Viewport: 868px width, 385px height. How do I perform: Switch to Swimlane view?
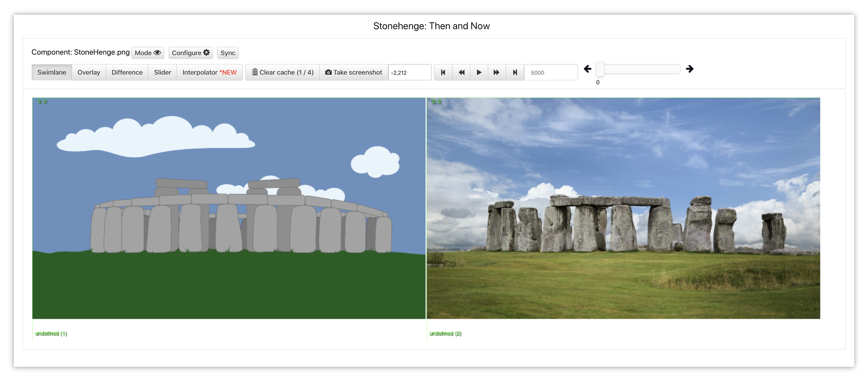tap(52, 72)
